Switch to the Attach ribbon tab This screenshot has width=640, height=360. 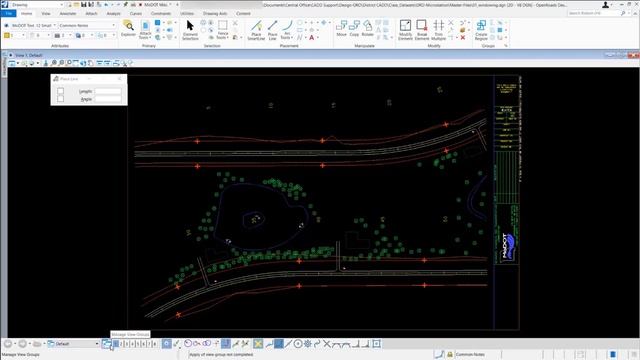(x=91, y=13)
